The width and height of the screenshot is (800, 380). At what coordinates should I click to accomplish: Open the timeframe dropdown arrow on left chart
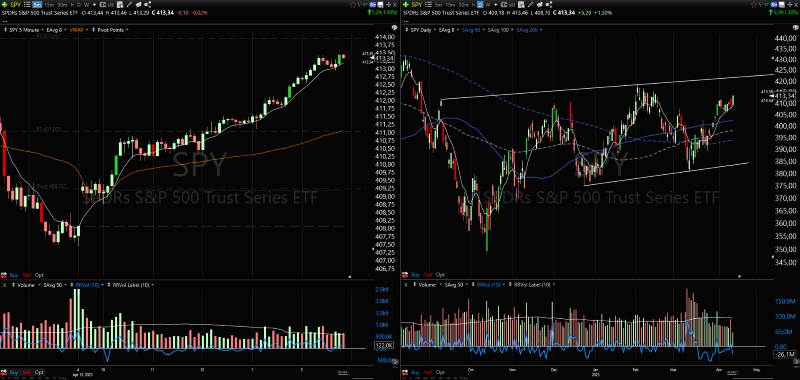click(94, 5)
